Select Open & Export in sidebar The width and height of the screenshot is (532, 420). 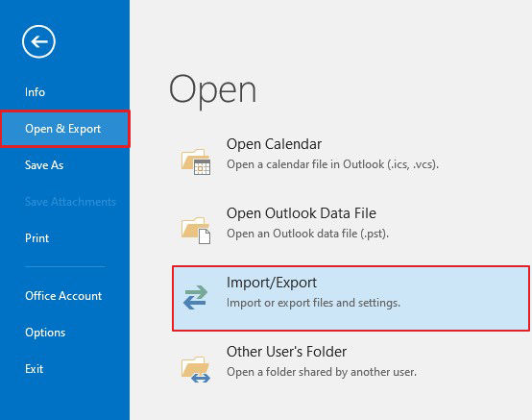pos(64,129)
